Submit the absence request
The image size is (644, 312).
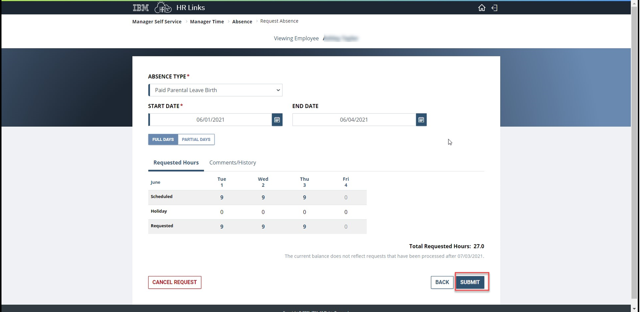[x=470, y=282]
